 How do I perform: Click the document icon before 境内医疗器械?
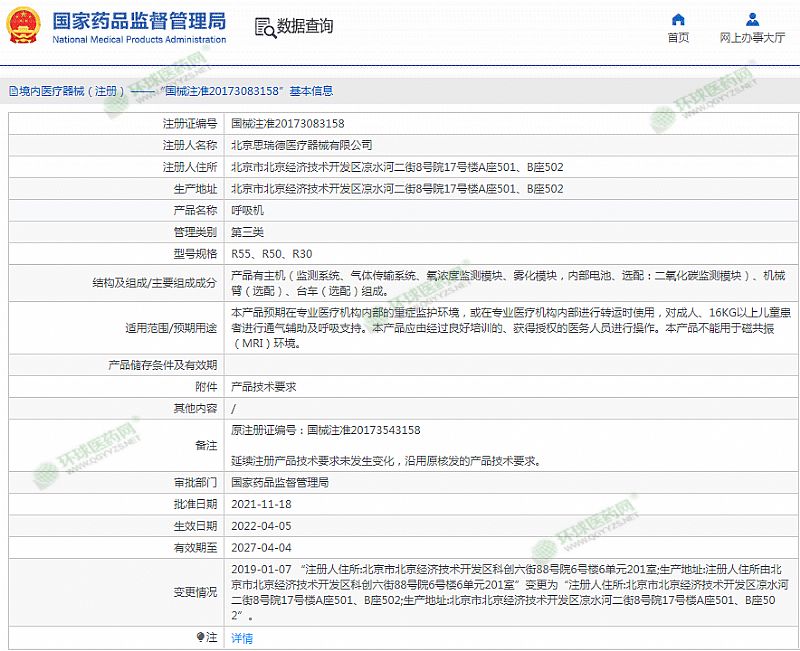[12, 91]
